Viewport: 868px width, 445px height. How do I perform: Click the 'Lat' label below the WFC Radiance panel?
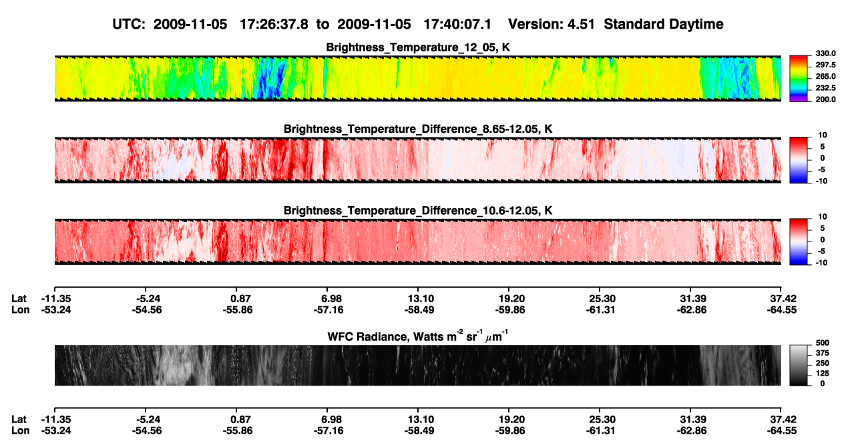click(19, 419)
